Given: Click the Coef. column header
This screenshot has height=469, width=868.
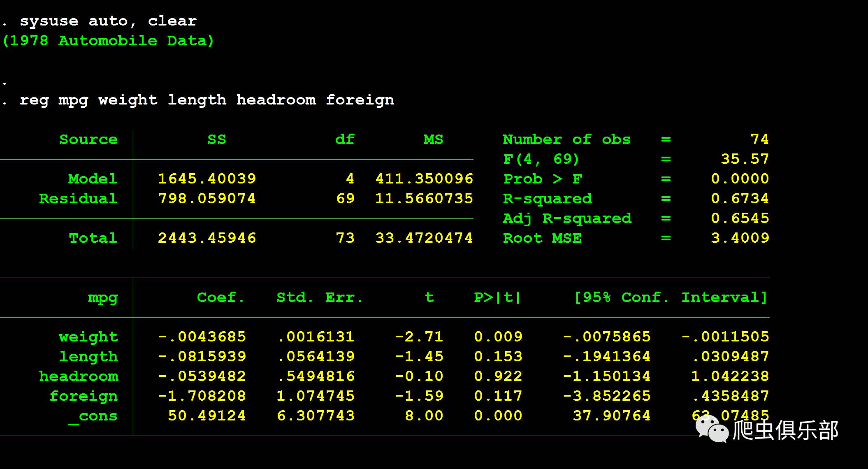Looking at the screenshot, I should coord(220,297).
